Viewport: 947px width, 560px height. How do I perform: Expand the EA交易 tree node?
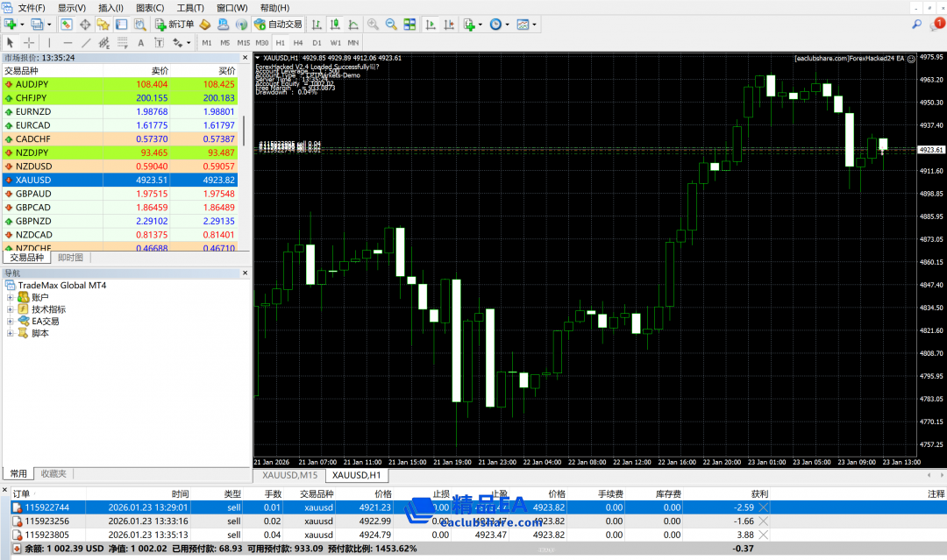click(11, 322)
